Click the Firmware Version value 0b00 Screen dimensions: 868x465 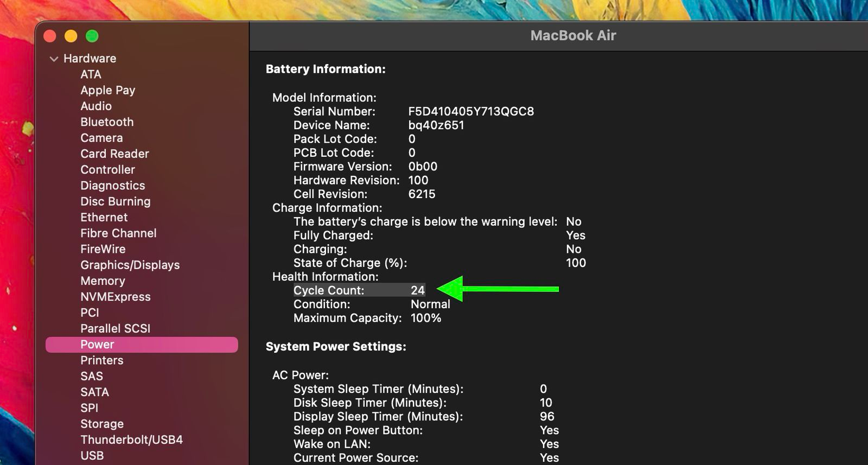pos(423,167)
